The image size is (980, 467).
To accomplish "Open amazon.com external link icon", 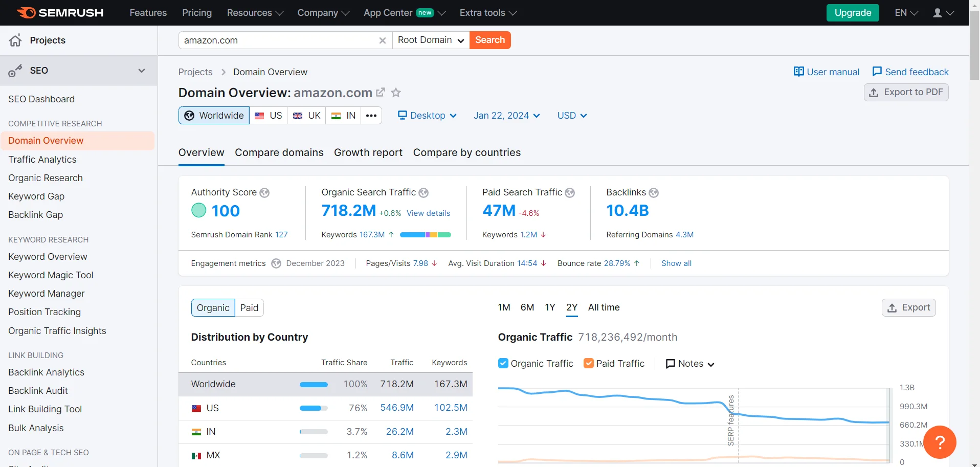I will [381, 93].
